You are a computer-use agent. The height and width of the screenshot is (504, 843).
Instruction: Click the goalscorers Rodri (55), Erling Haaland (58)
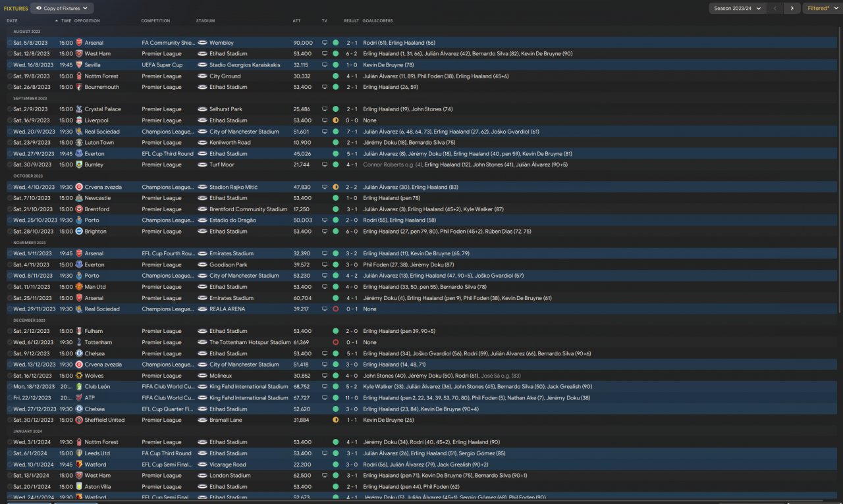pyautogui.click(x=399, y=220)
